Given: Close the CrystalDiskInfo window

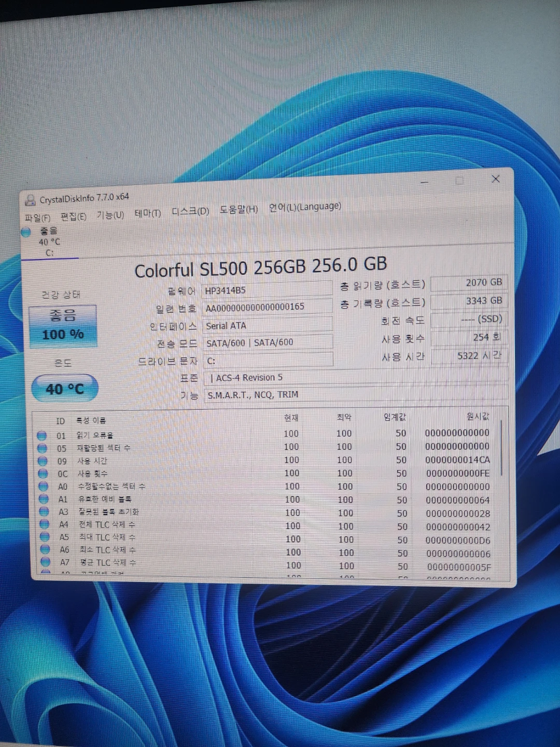Looking at the screenshot, I should coord(496,178).
